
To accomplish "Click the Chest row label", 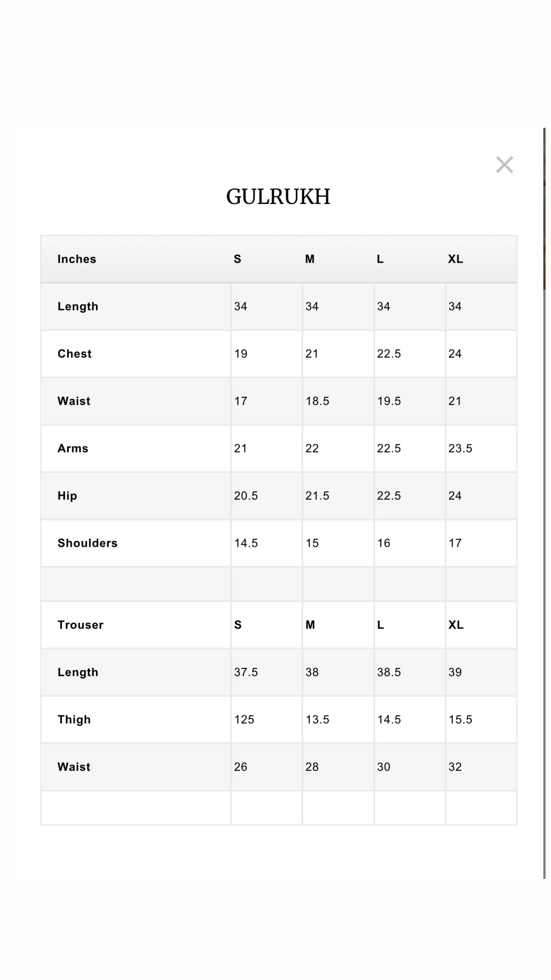I will coord(75,353).
